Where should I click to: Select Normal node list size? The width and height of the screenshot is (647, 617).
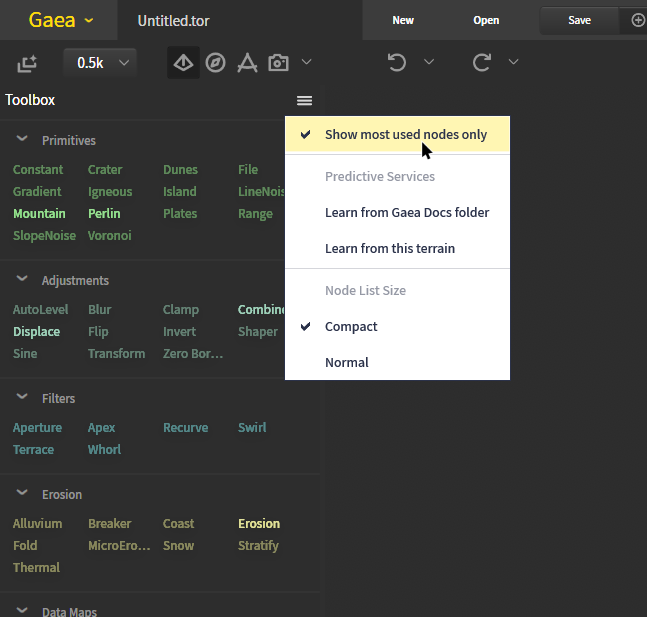(x=347, y=362)
